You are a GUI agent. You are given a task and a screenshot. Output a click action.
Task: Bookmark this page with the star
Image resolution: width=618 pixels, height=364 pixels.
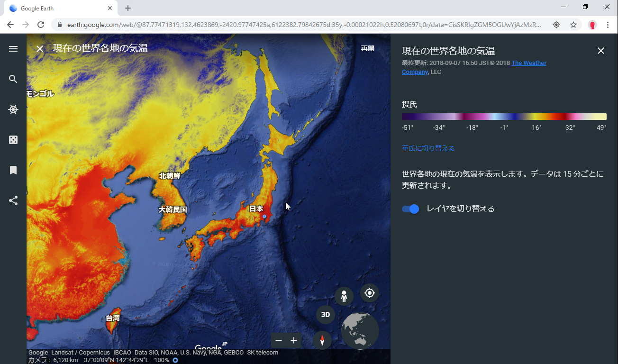click(x=573, y=25)
